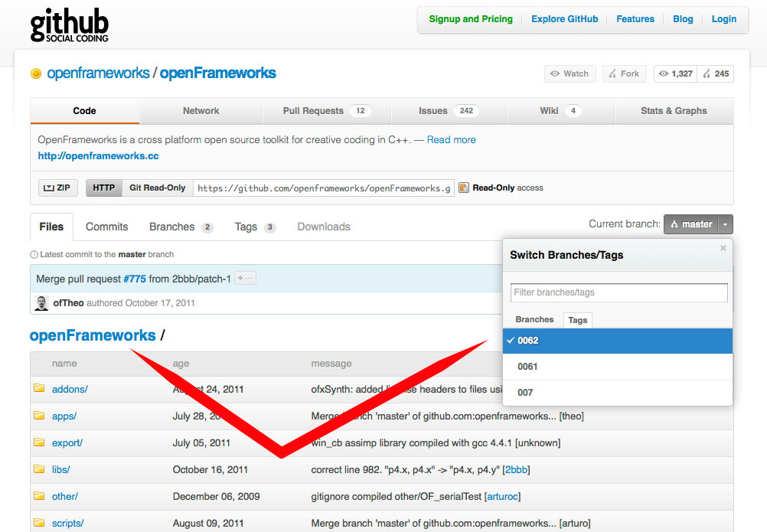
Task: Click the clock icon beside Latest commit
Action: [34, 254]
